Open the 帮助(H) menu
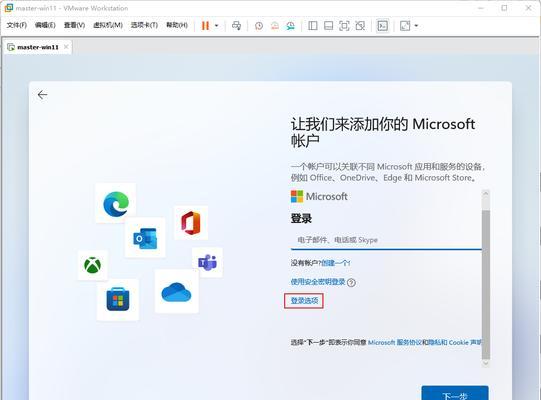This screenshot has height=400, width=541. 177,25
